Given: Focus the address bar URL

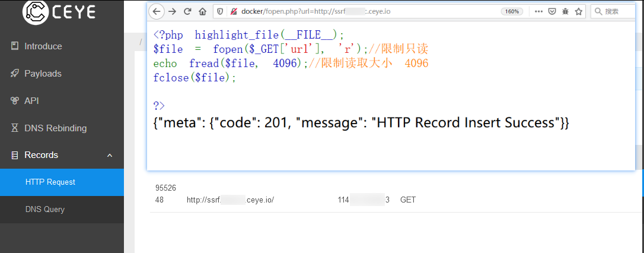Looking at the screenshot, I should pos(316,11).
